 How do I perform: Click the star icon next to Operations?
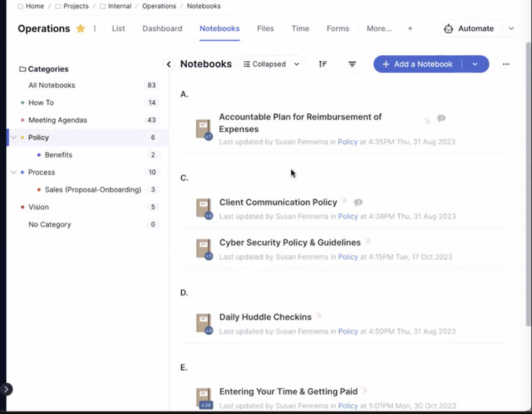click(x=79, y=29)
